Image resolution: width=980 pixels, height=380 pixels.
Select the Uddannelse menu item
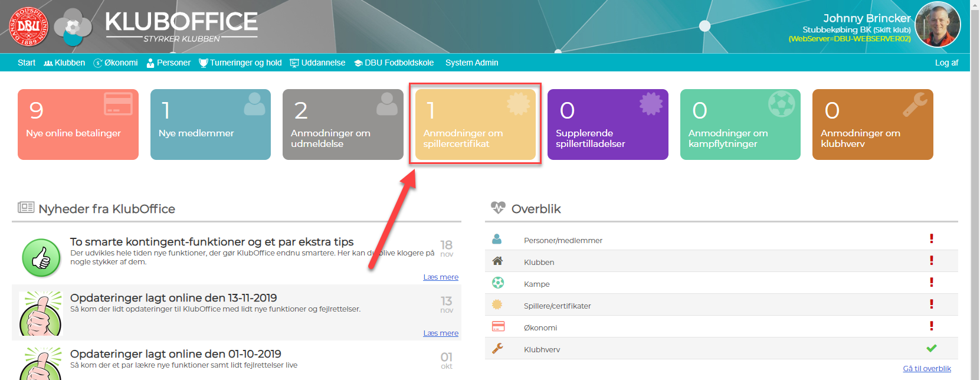(x=317, y=63)
